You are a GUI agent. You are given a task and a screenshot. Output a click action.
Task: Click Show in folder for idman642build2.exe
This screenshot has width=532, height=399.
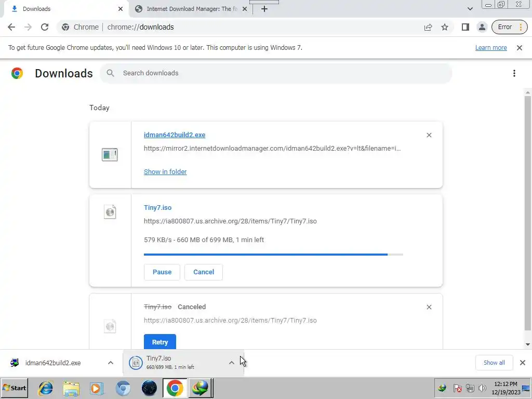pyautogui.click(x=165, y=171)
